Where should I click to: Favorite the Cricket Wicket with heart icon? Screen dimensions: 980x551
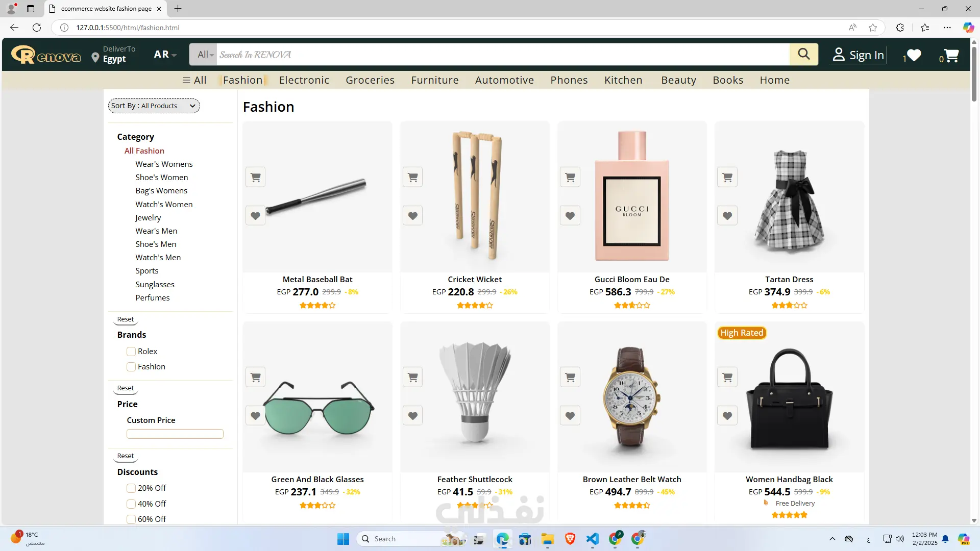pos(412,216)
